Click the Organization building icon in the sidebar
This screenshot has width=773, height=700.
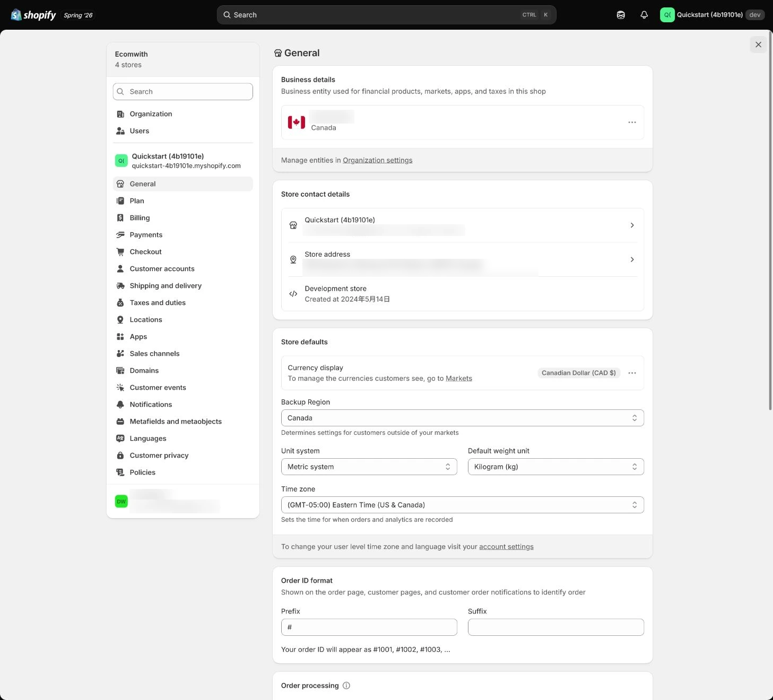(120, 114)
